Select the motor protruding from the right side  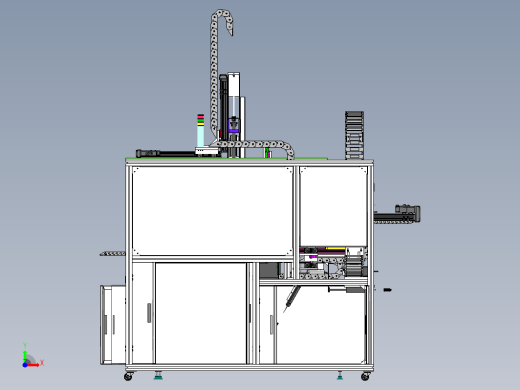[x=407, y=213]
